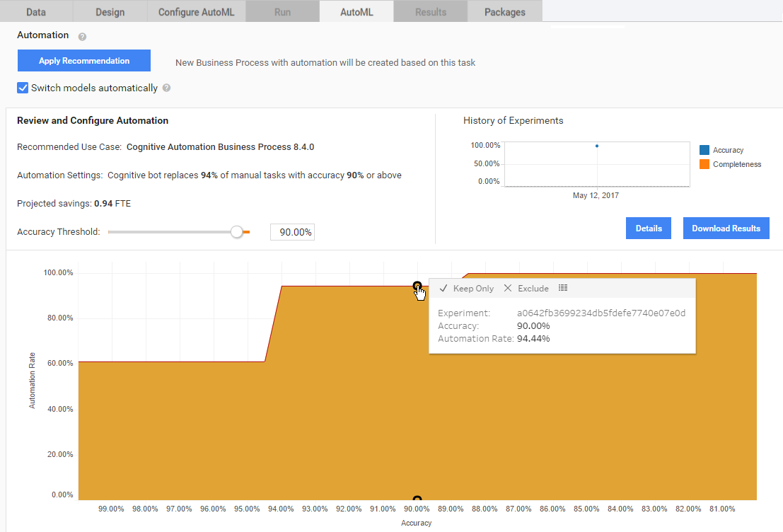
Task: Open the Data tab
Action: 36,12
